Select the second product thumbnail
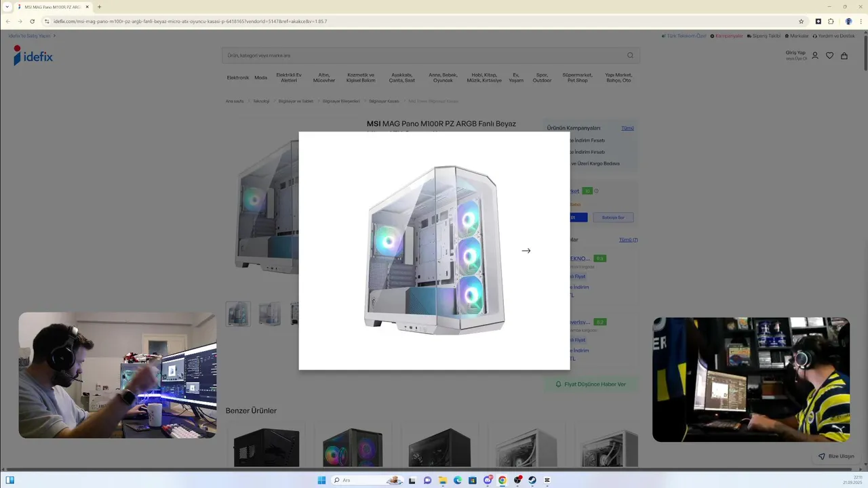This screenshot has height=488, width=868. coord(269,314)
